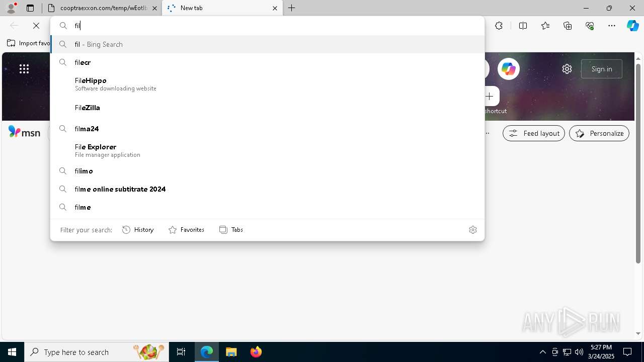Open Settings and more ellipsis menu
644x362 pixels.
(x=612, y=26)
